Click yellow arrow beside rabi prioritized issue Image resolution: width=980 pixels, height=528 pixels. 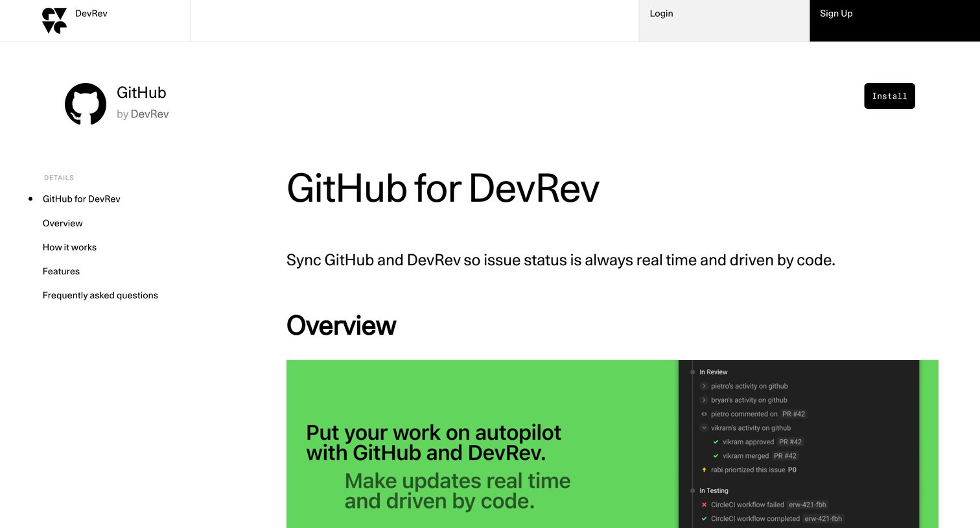(704, 470)
